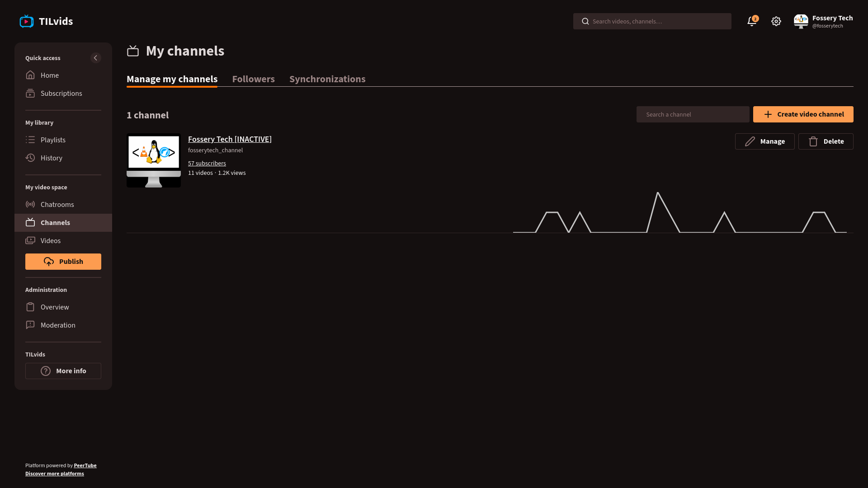Click the History clock icon

pyautogui.click(x=30, y=158)
